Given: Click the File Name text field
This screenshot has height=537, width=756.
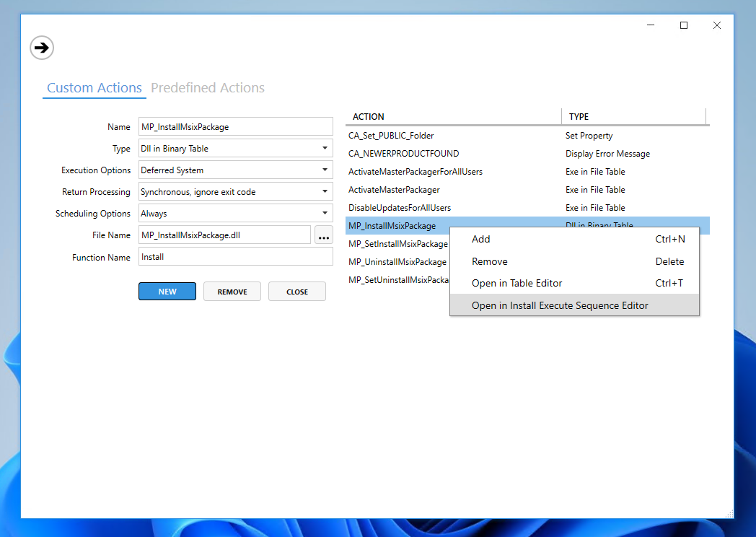Looking at the screenshot, I should (x=224, y=235).
